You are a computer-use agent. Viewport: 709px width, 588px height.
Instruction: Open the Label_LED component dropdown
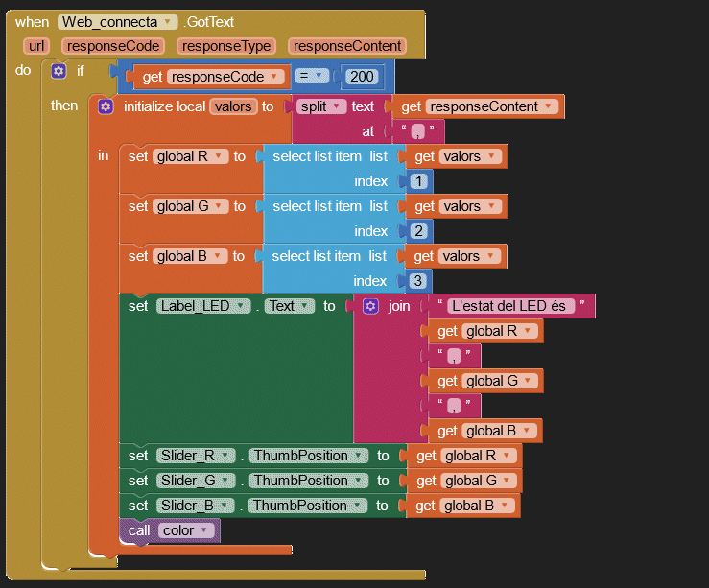click(x=204, y=306)
